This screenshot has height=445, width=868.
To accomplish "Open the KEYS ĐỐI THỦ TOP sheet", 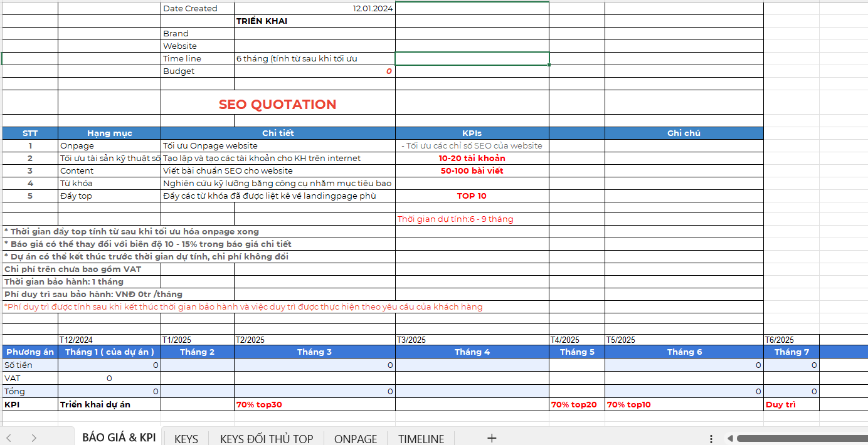I will point(266,439).
